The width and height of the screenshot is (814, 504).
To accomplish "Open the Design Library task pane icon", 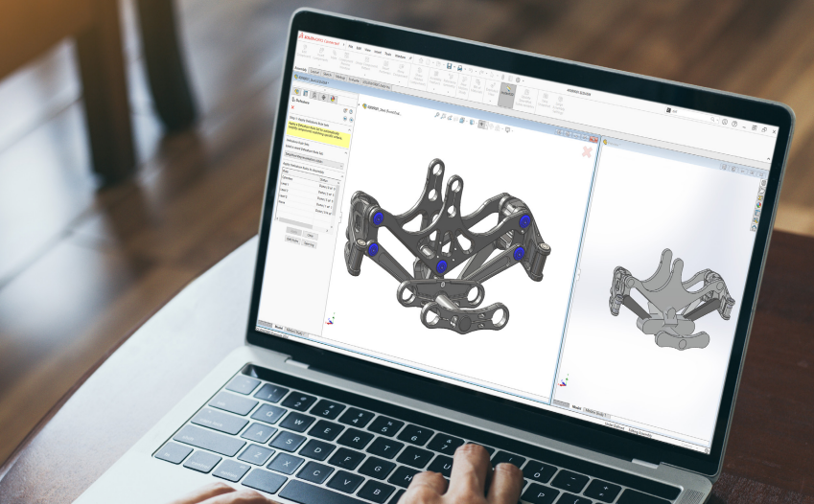I will 761,191.
